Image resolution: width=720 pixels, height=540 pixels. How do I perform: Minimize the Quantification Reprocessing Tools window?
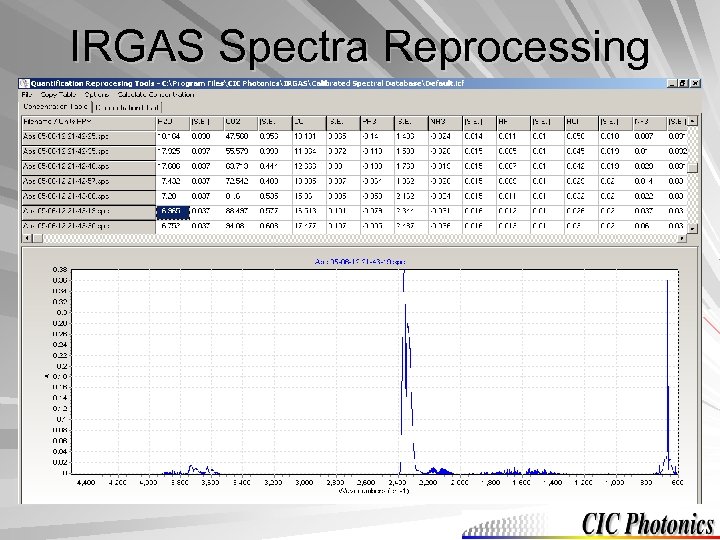[x=672, y=83]
